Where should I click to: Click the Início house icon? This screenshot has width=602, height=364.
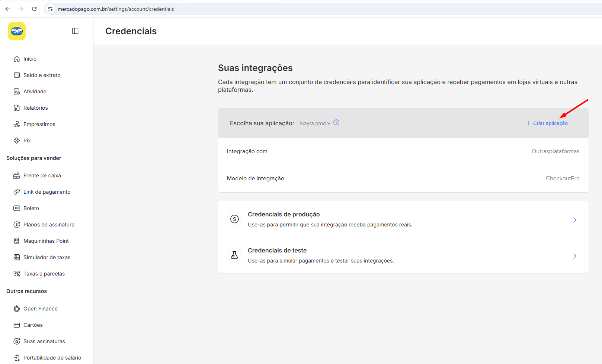click(17, 59)
